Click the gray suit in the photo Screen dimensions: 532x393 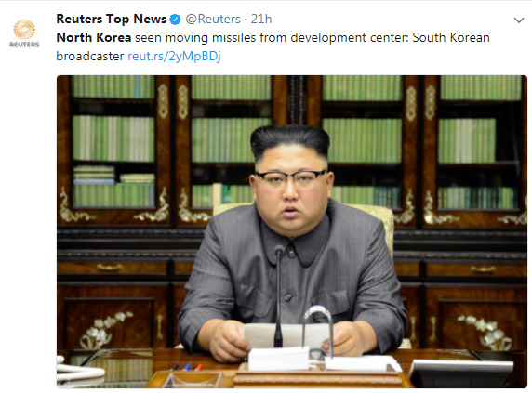tap(292, 271)
